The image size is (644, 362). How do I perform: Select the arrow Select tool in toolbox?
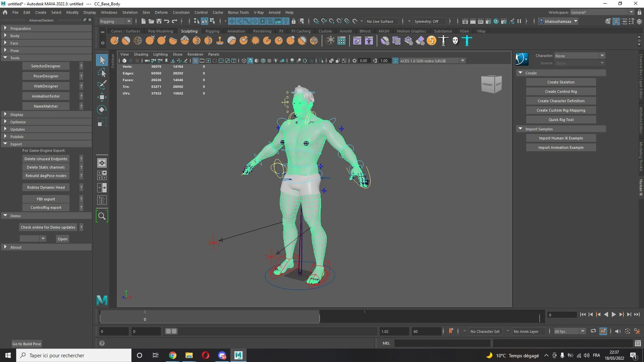102,60
